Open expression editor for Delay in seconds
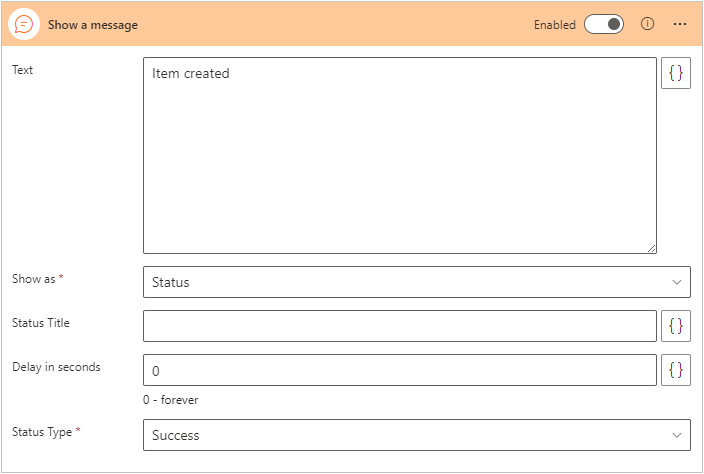The image size is (704, 474). pos(676,370)
